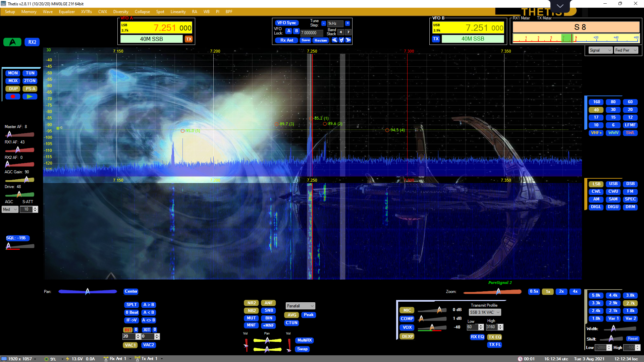Open the Equalizer menu
644x362 pixels.
click(67, 12)
